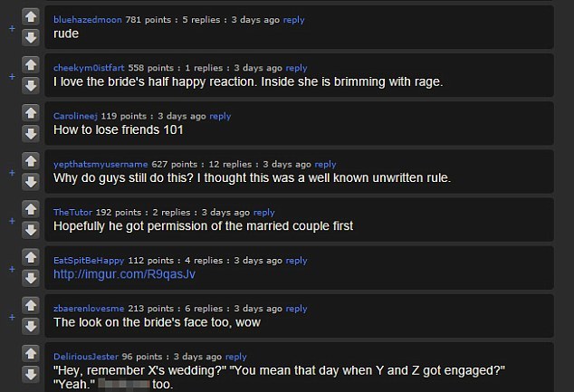Upvote bluehazedmoon's "rude" comment

coord(31,16)
